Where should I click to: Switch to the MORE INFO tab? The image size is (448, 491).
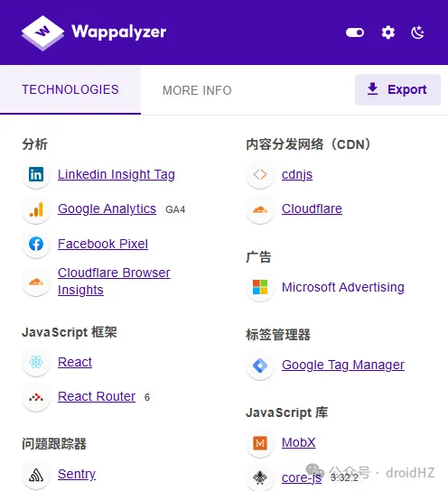[197, 90]
